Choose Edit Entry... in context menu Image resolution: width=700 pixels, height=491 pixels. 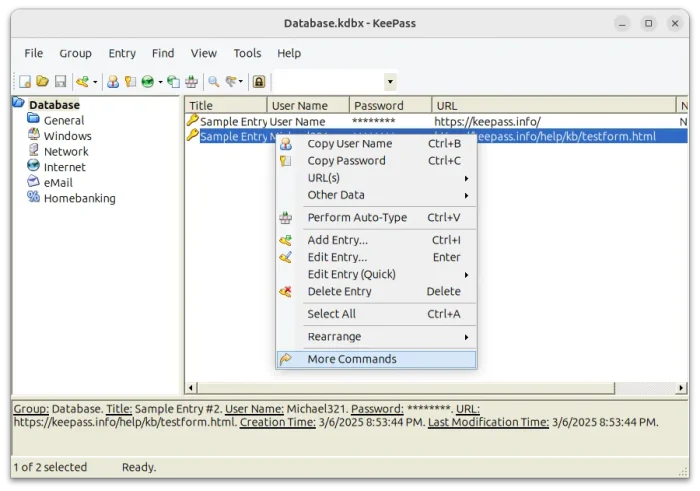376,257
